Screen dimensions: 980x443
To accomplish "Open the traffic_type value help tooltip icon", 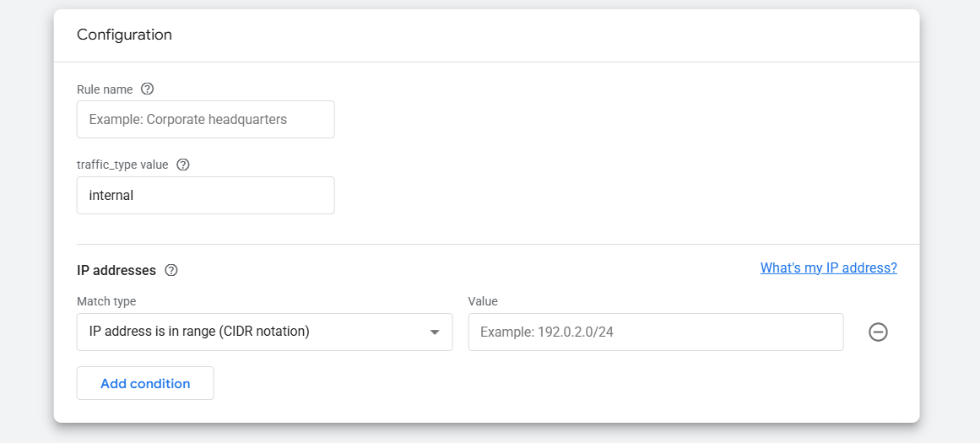I will pos(183,165).
